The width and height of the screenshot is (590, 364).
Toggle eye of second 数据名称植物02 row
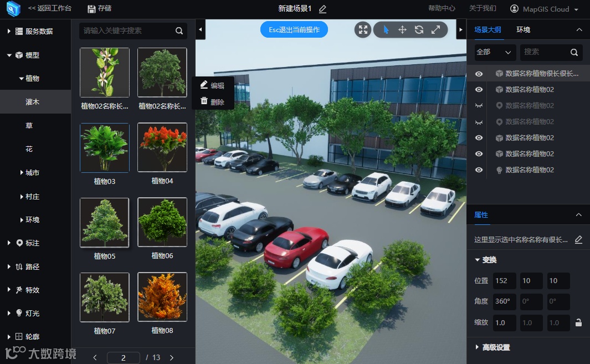click(479, 90)
